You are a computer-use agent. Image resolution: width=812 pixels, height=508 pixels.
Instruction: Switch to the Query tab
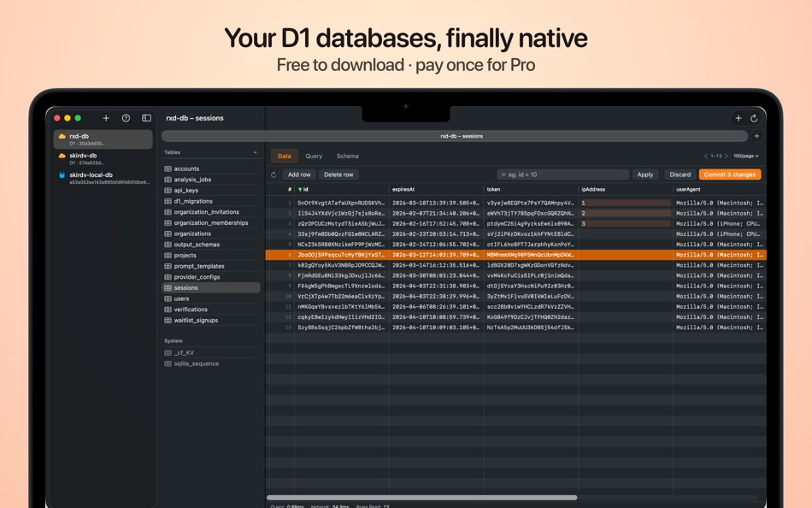(x=313, y=157)
